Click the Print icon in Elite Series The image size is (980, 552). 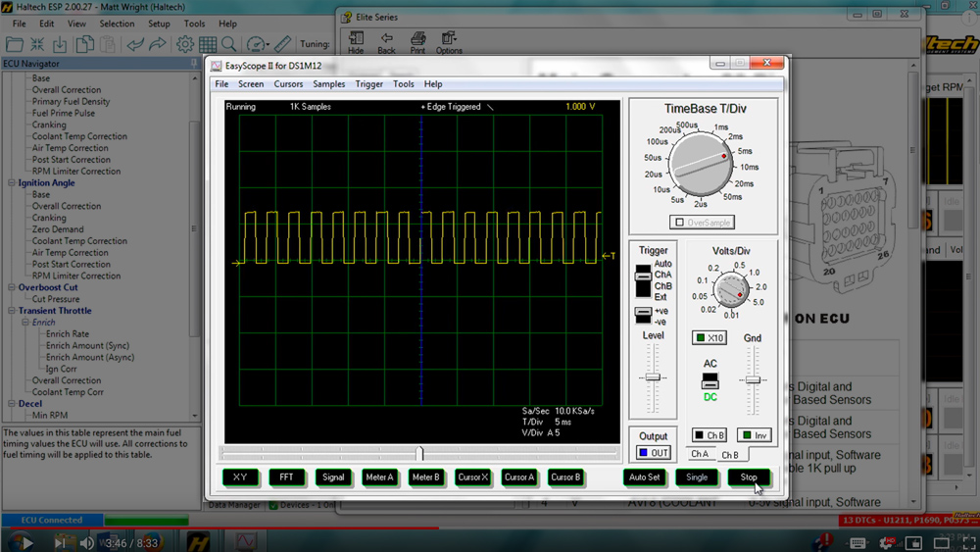point(417,42)
